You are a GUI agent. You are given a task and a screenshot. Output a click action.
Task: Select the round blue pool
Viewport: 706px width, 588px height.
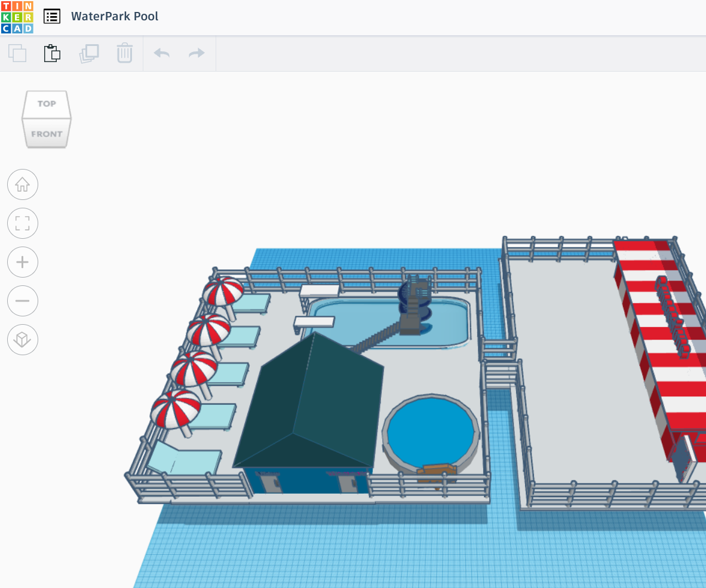[x=431, y=433]
